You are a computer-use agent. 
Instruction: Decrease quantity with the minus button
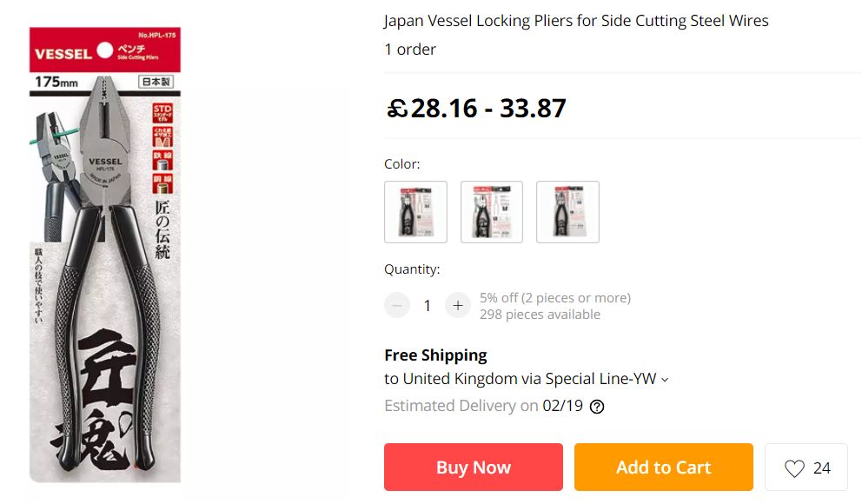click(397, 306)
